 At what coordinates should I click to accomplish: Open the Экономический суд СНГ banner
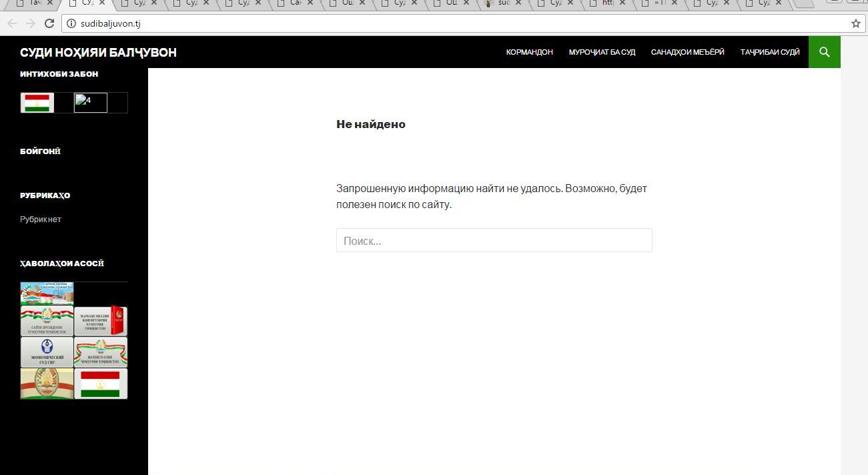point(47,352)
